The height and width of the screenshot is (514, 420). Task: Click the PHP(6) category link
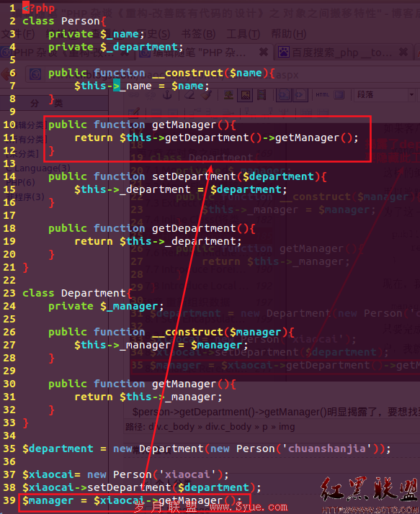[20, 182]
